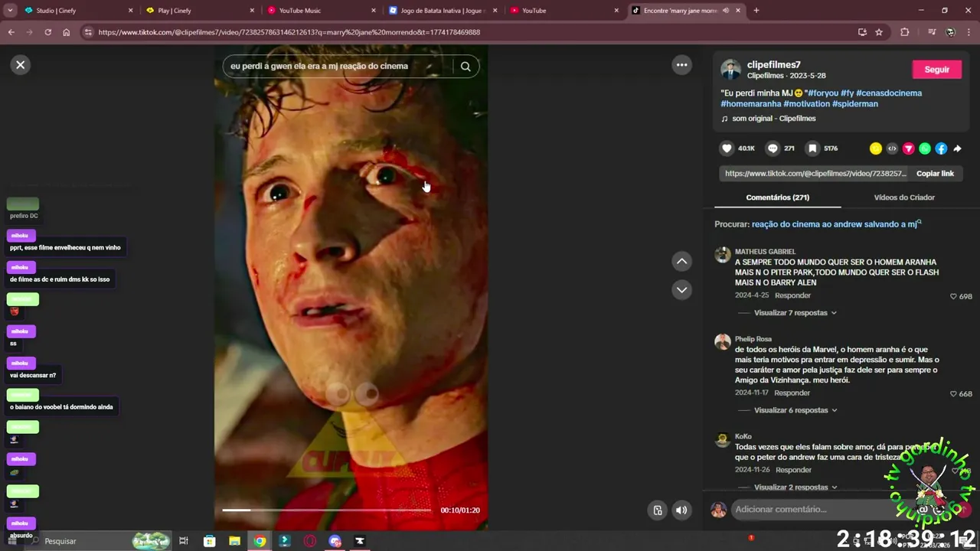This screenshot has height=551, width=980.
Task: Go back in browser history
Action: [11, 32]
